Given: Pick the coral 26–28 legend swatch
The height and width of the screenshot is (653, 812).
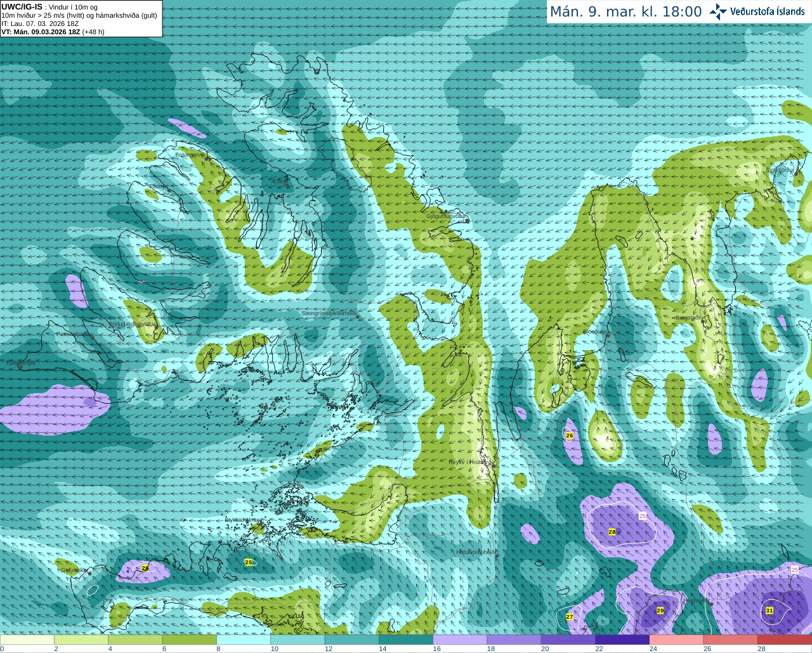Looking at the screenshot, I should click(x=731, y=640).
